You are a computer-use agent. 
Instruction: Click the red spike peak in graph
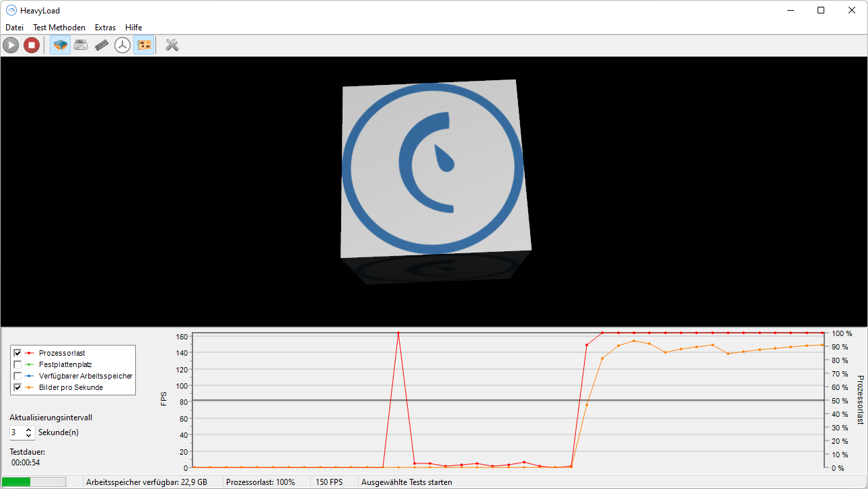coord(398,333)
